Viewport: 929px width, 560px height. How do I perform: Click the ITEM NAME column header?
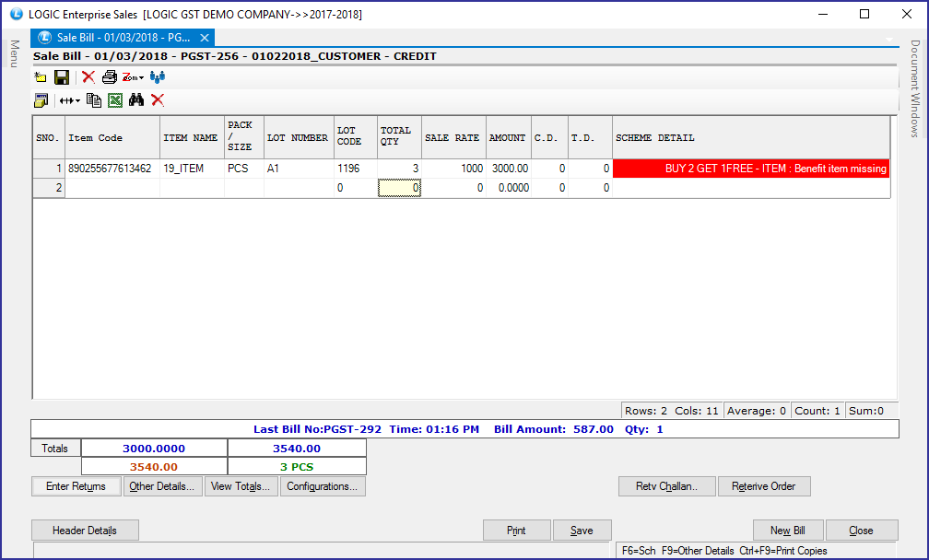(x=192, y=137)
